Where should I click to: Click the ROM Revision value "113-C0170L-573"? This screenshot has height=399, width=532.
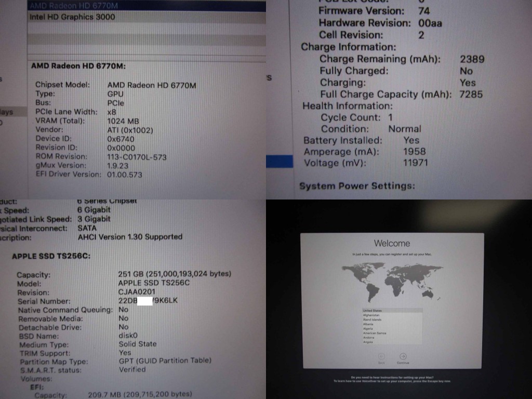pyautogui.click(x=137, y=157)
